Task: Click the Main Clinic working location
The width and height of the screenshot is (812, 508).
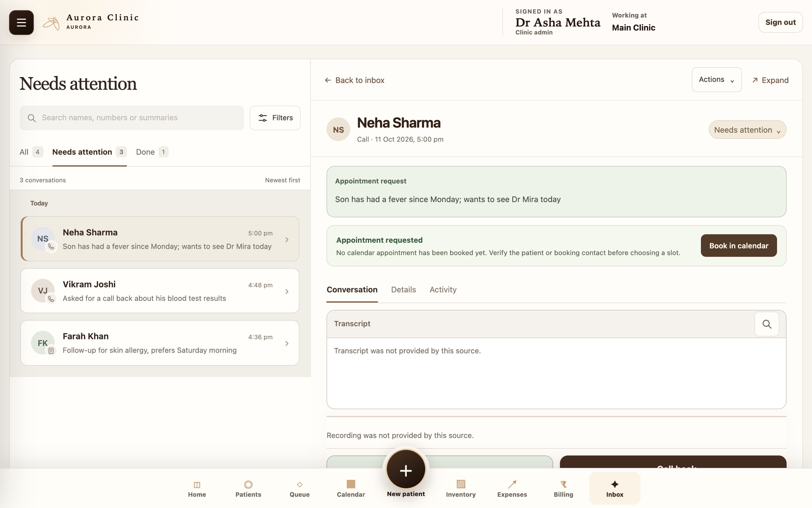Action: coord(633,27)
